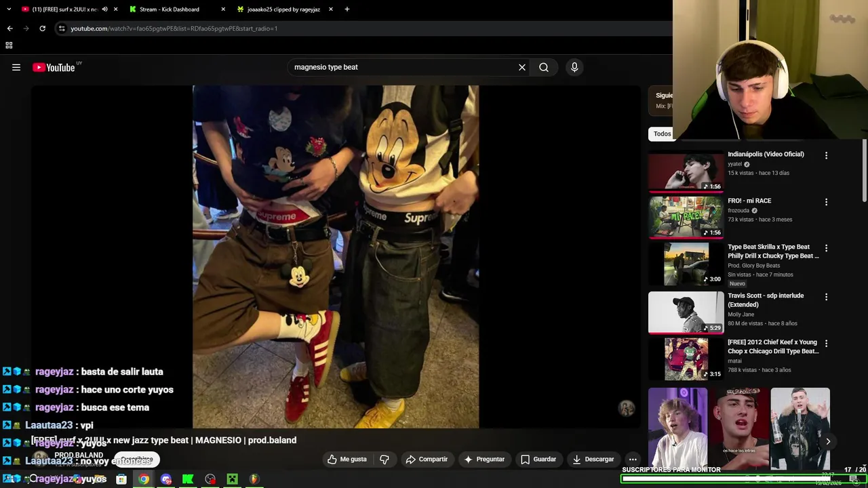Open Type Beat Skrilla video thumbnail
868x488 pixels.
click(x=686, y=264)
